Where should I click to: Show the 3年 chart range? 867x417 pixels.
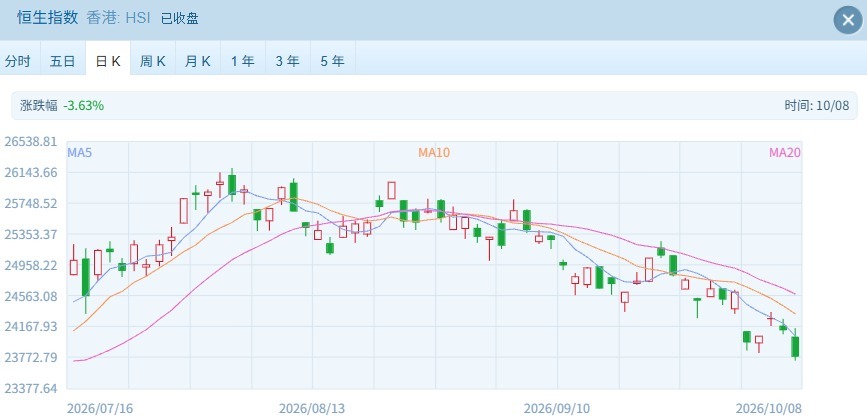coord(288,60)
